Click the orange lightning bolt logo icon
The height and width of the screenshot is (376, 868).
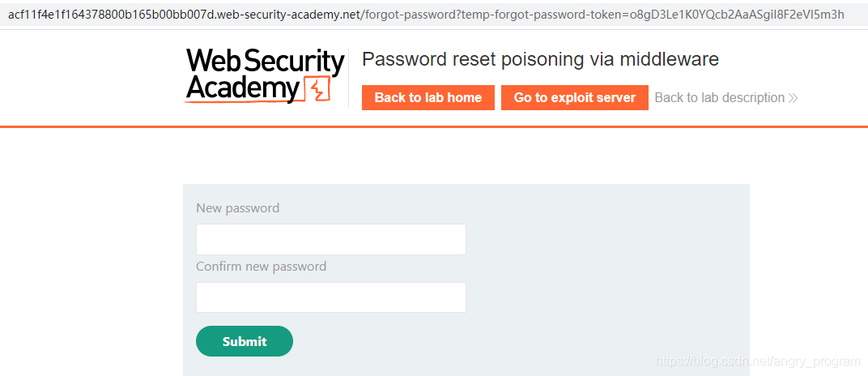[317, 89]
